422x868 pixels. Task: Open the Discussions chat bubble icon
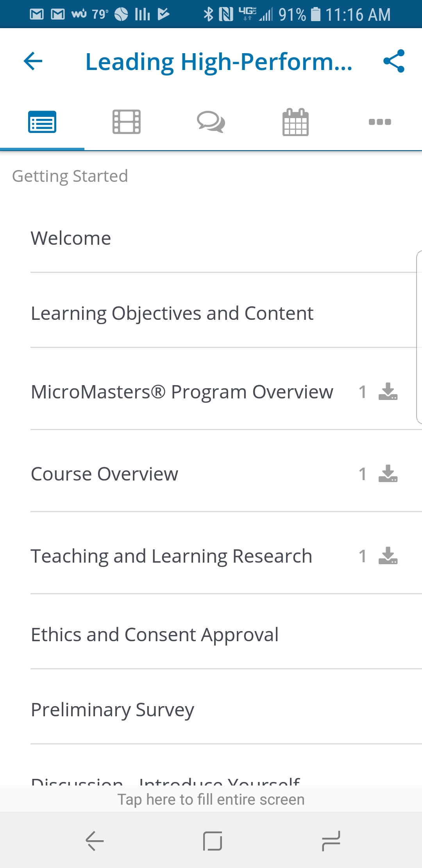point(211,122)
